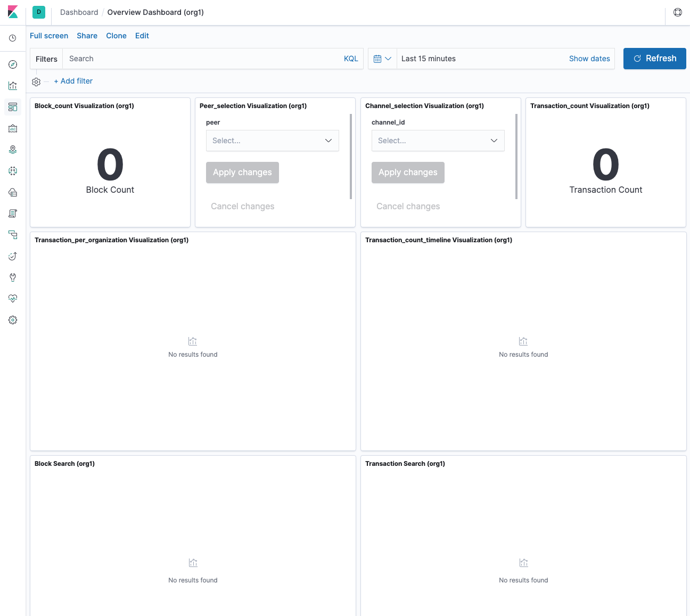The image size is (690, 616).
Task: Apply changes in Peer_selection panel
Action: 242,173
